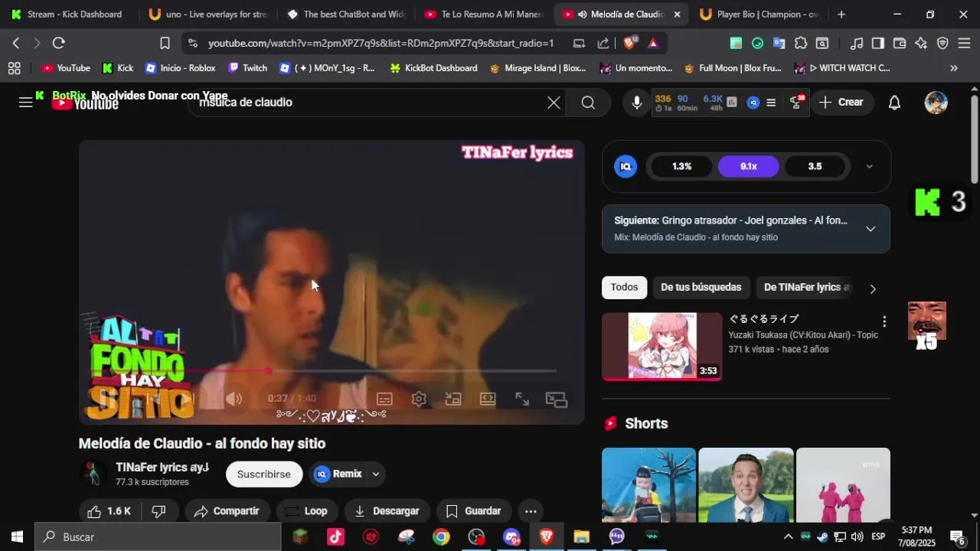980x551 pixels.
Task: Show hidden bookmarks with double chevron
Action: click(x=954, y=68)
